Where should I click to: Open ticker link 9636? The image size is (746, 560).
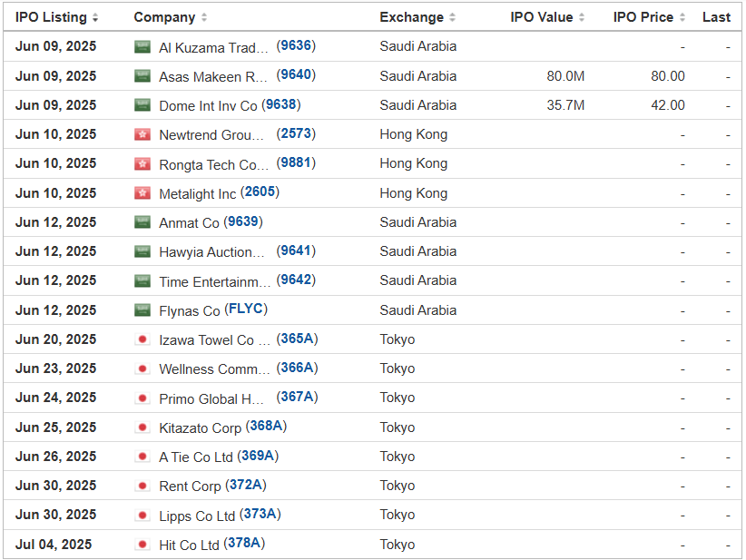coord(296,45)
